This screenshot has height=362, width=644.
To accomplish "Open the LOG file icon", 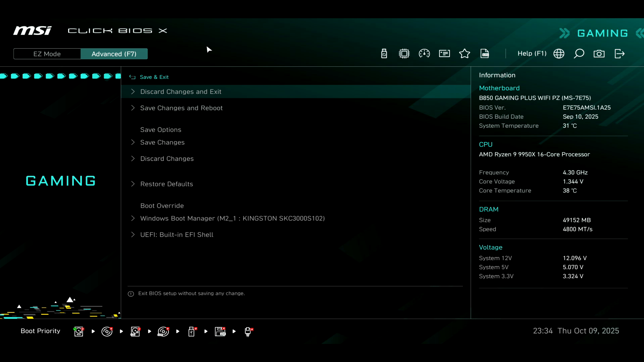I will (485, 54).
